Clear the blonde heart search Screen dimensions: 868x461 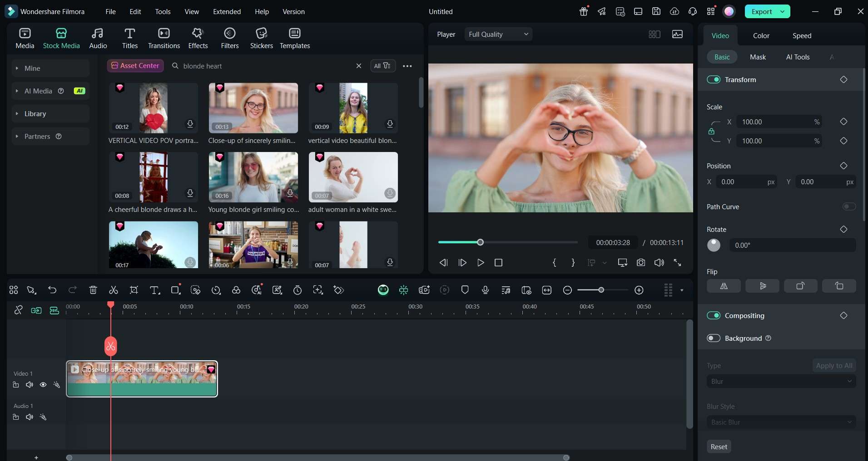coord(358,66)
